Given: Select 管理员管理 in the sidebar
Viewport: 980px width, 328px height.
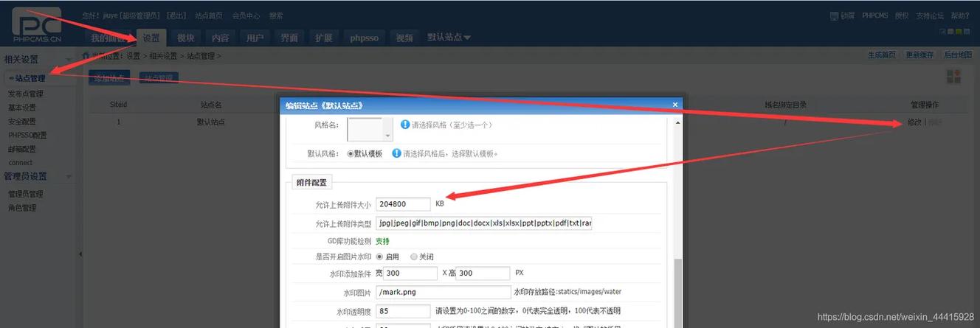Looking at the screenshot, I should pos(26,194).
